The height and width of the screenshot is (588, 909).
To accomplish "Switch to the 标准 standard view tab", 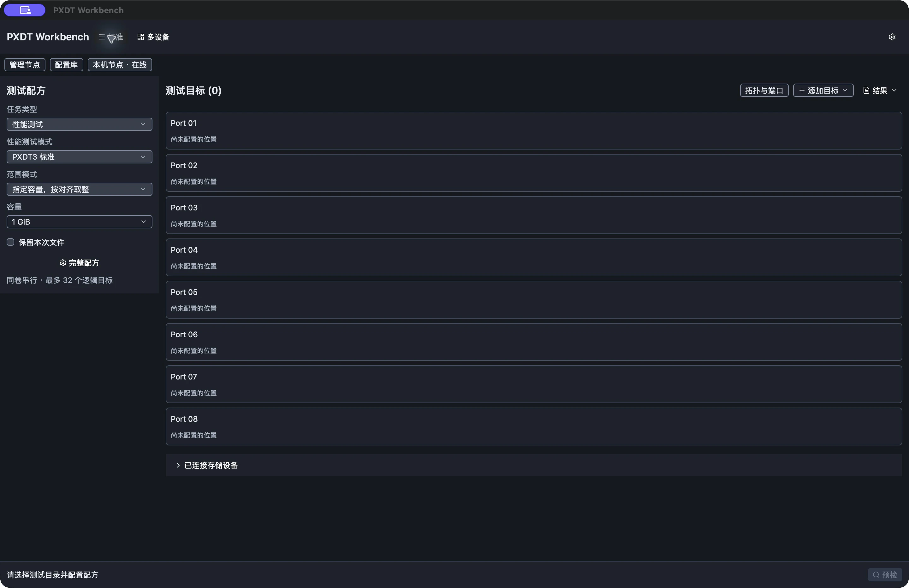I will click(111, 37).
